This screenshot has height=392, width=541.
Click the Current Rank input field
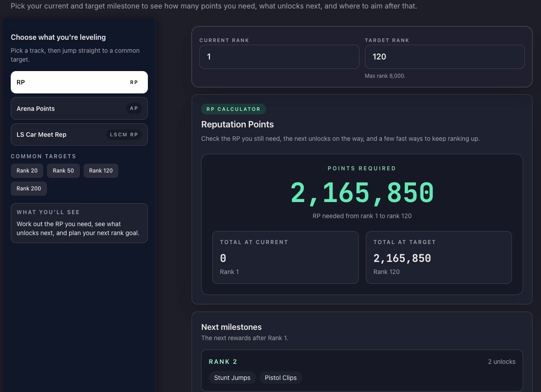click(279, 57)
